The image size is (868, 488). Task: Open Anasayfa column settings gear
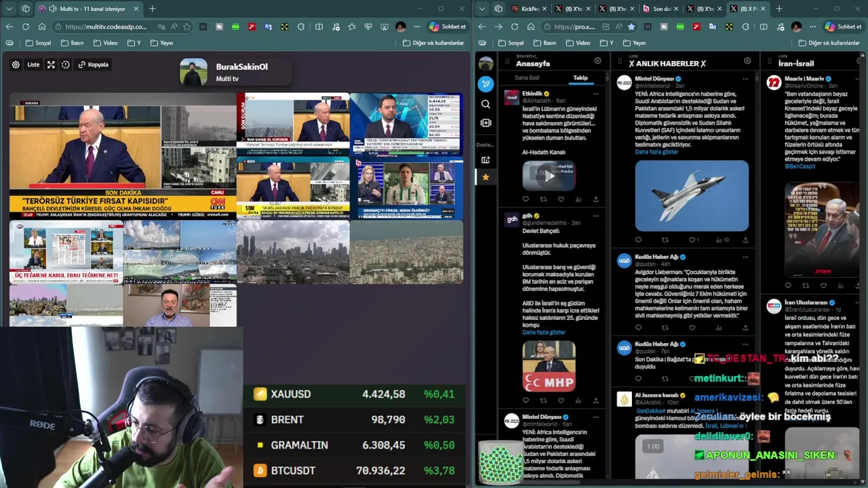tap(597, 60)
